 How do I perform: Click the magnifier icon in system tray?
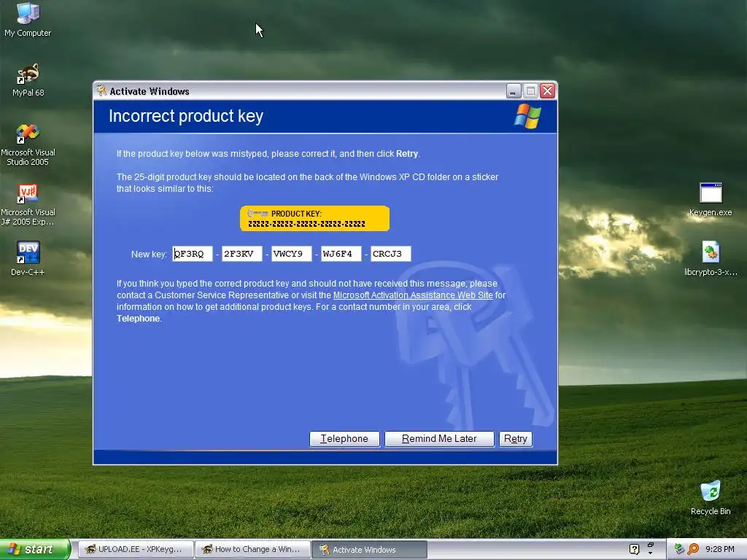pyautogui.click(x=693, y=549)
